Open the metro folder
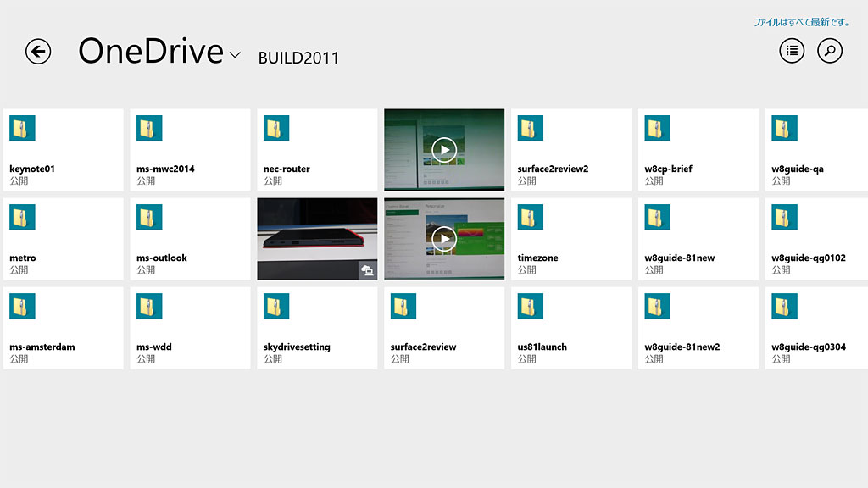The image size is (868, 488). tap(63, 239)
